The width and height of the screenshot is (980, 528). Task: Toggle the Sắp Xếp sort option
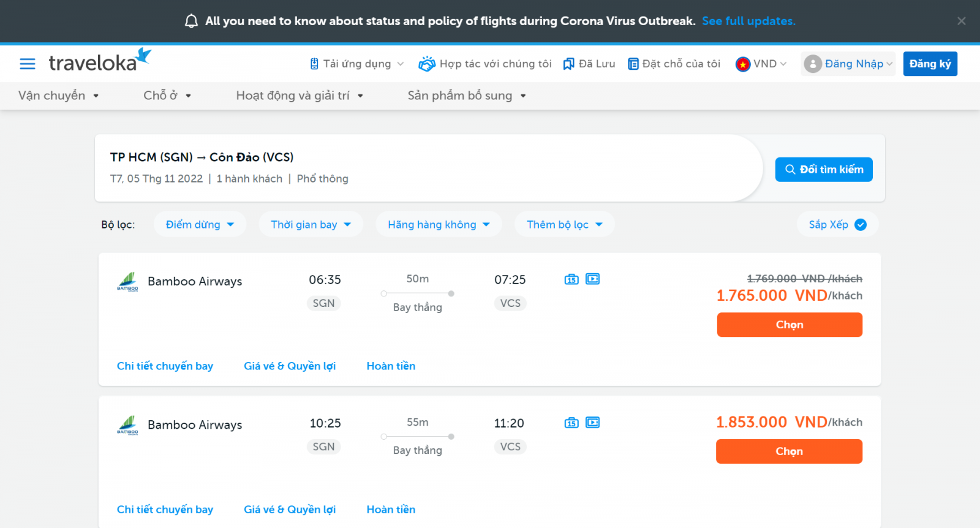point(837,225)
